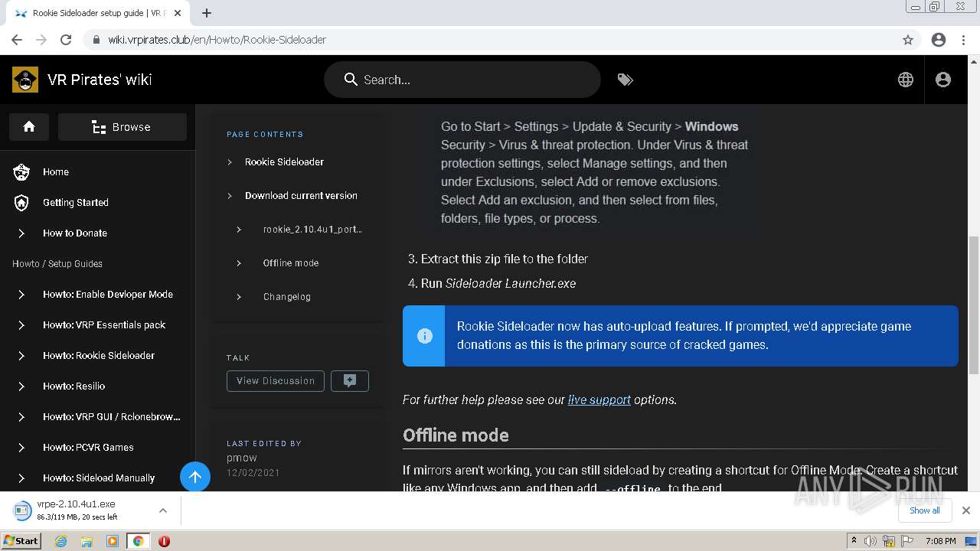Click the sidebar home button icon
The width and height of the screenshot is (980, 551).
coord(29,127)
